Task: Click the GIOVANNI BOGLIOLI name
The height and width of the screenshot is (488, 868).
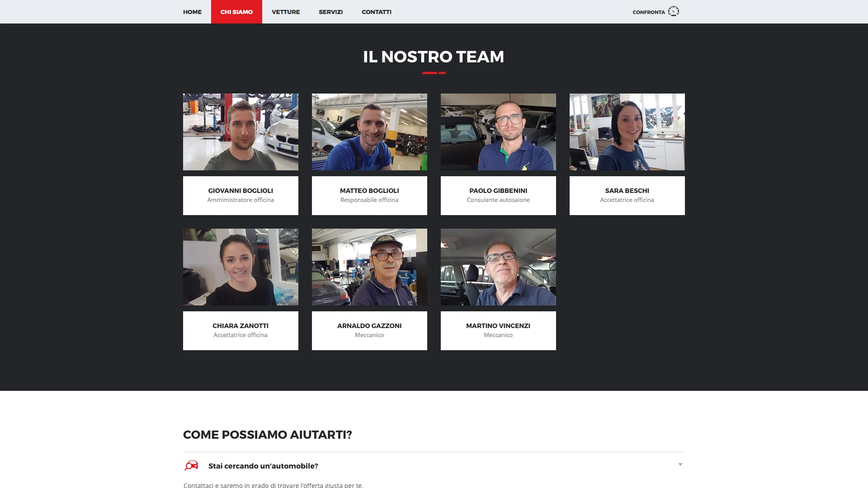Action: [241, 191]
